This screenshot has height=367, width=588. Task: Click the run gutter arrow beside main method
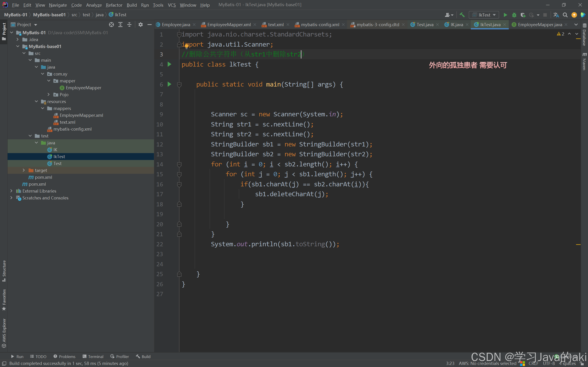[x=169, y=84]
